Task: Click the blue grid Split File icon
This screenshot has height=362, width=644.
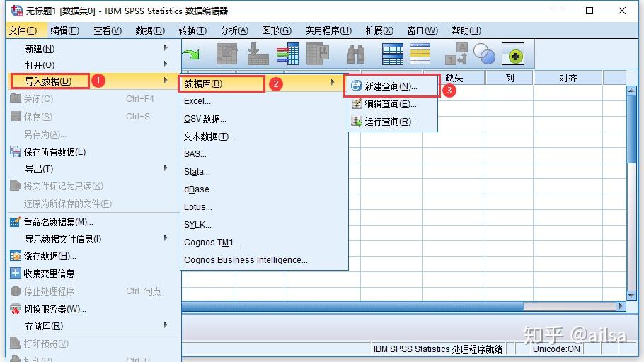Action: pyautogui.click(x=392, y=54)
